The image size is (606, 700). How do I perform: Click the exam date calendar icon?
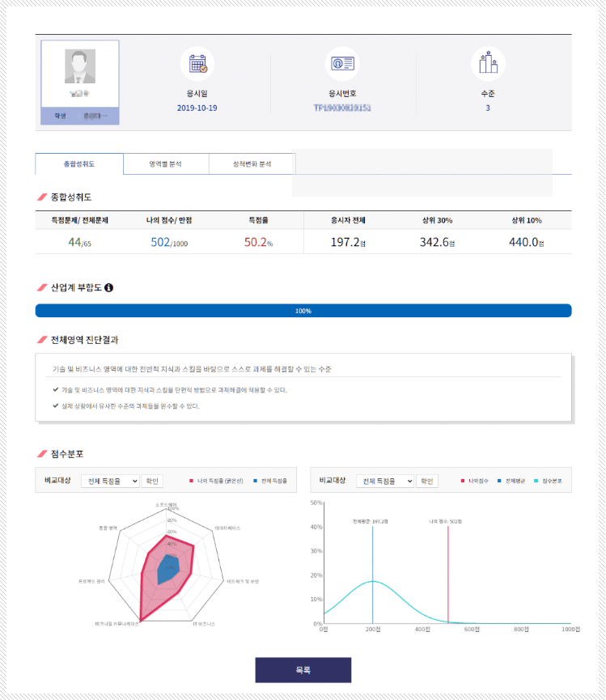click(x=197, y=64)
